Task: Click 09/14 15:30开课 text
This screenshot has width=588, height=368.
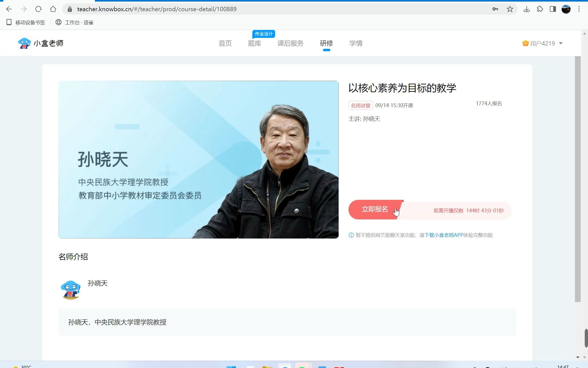Action: point(394,105)
